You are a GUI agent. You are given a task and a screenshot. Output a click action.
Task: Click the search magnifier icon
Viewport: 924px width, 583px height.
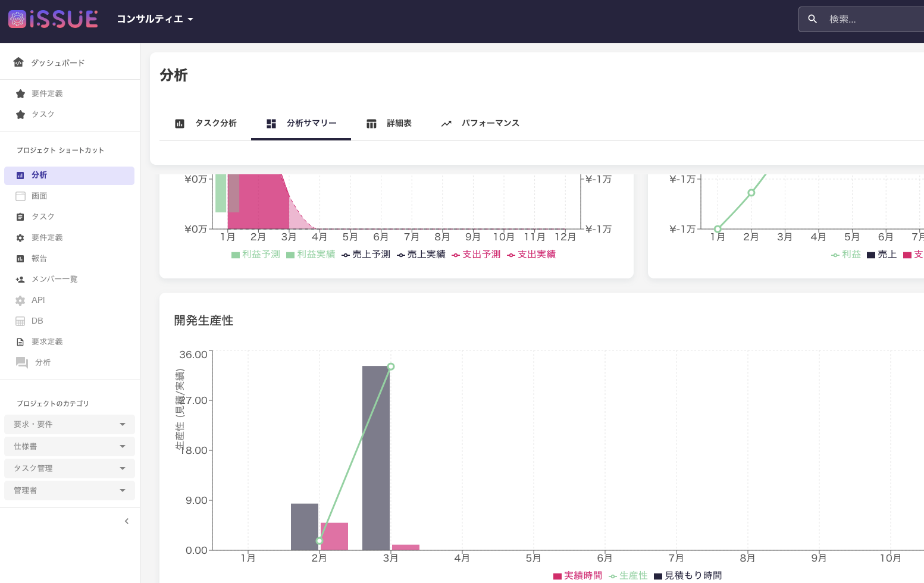click(812, 19)
